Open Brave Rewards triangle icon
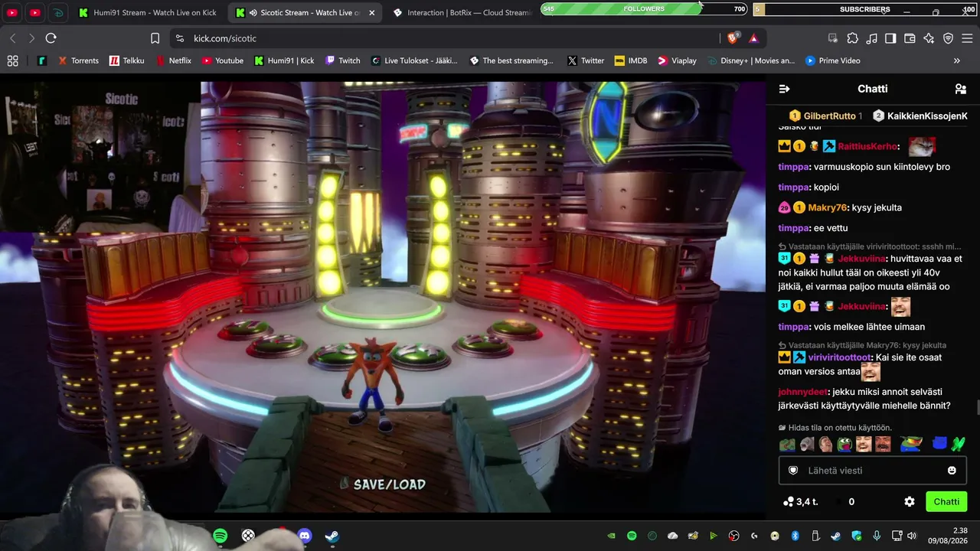Viewport: 980px width, 551px height. pos(753,38)
